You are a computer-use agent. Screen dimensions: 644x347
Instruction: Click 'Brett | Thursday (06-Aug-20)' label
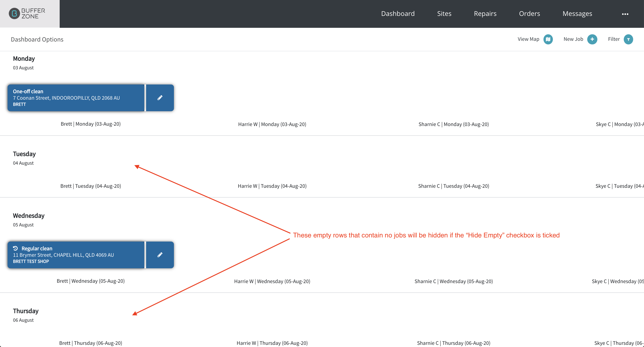click(91, 343)
